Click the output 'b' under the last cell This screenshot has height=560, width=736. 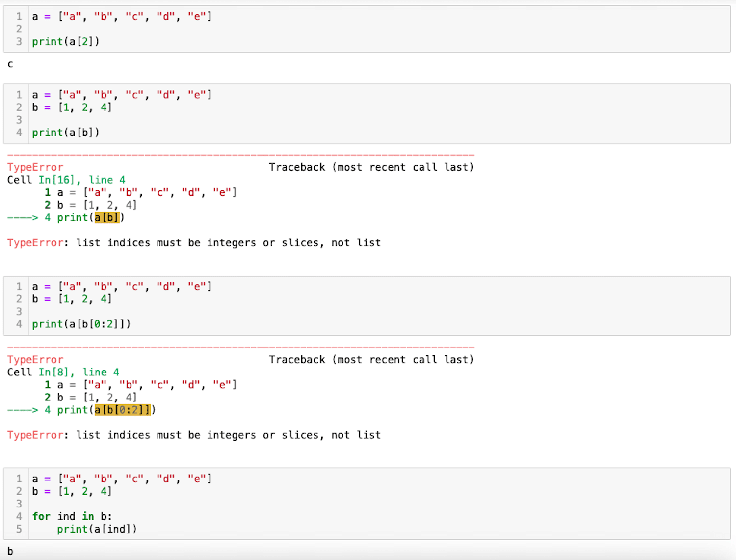(x=10, y=551)
